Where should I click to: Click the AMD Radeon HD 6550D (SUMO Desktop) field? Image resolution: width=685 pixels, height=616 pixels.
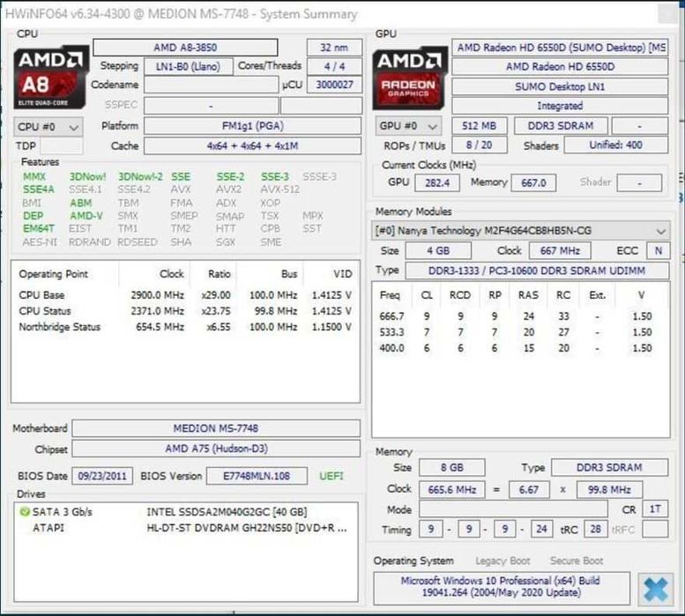click(x=560, y=48)
